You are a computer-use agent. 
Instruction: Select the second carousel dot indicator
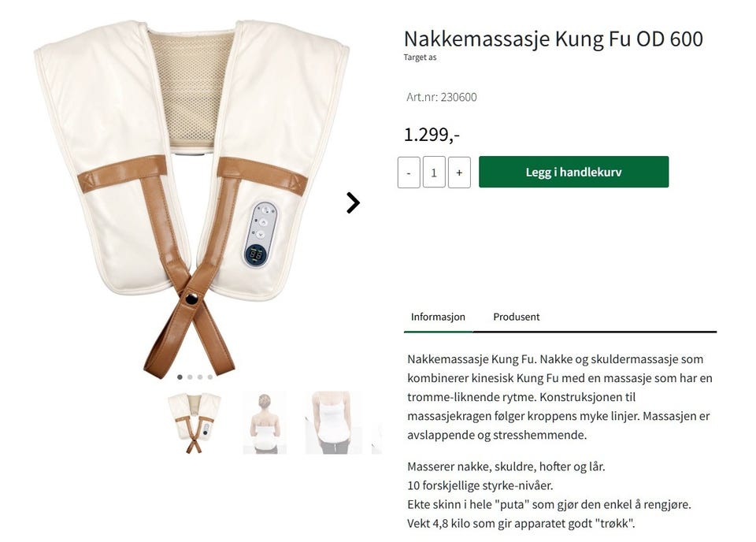tap(190, 377)
